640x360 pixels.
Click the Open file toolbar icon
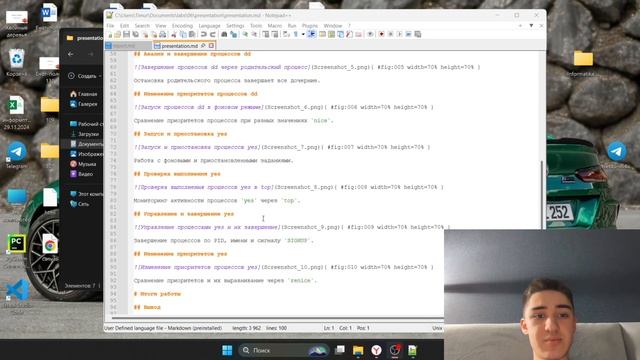point(117,34)
